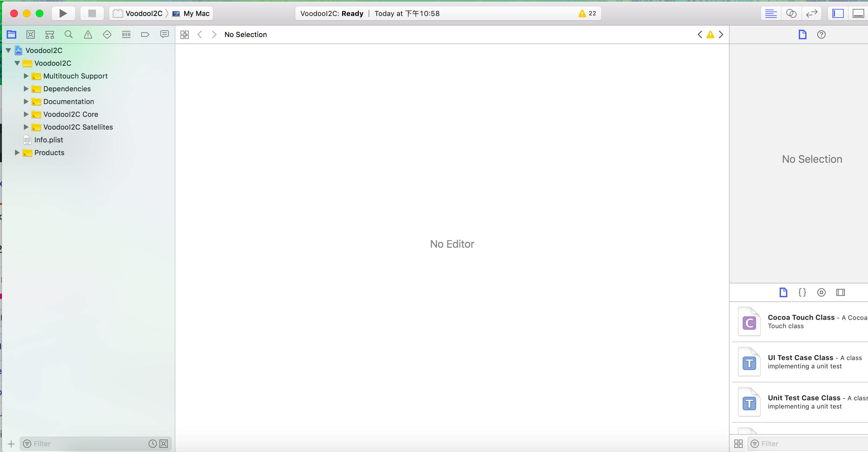Show the Version editor

click(x=812, y=13)
